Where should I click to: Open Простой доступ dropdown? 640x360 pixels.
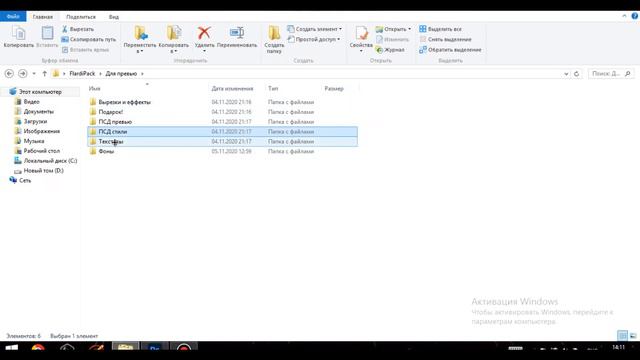[313, 40]
